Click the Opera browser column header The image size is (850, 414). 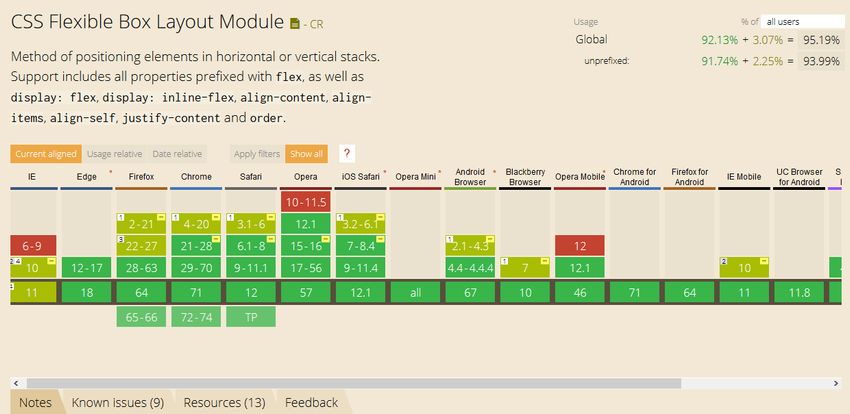(306, 177)
